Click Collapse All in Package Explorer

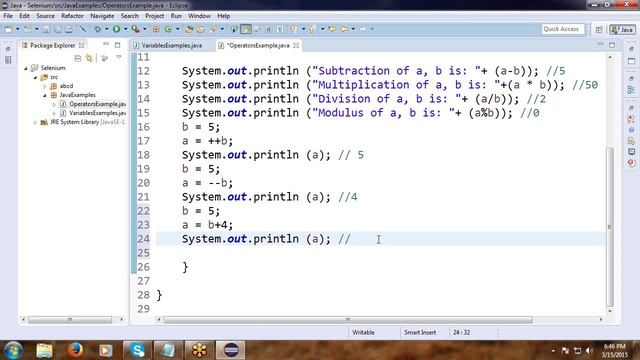click(78, 58)
